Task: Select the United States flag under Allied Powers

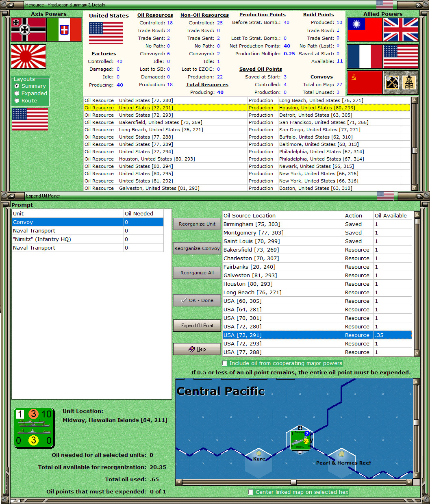Action: click(401, 56)
